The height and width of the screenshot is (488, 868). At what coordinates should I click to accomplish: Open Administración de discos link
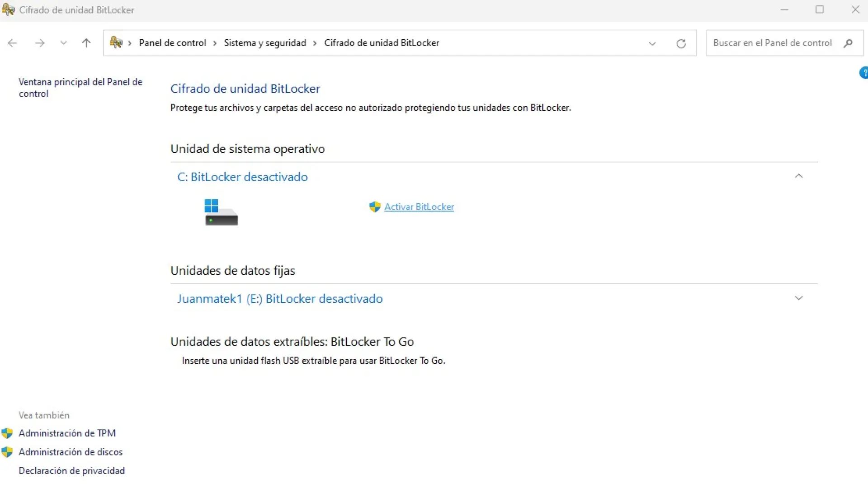[x=71, y=452]
